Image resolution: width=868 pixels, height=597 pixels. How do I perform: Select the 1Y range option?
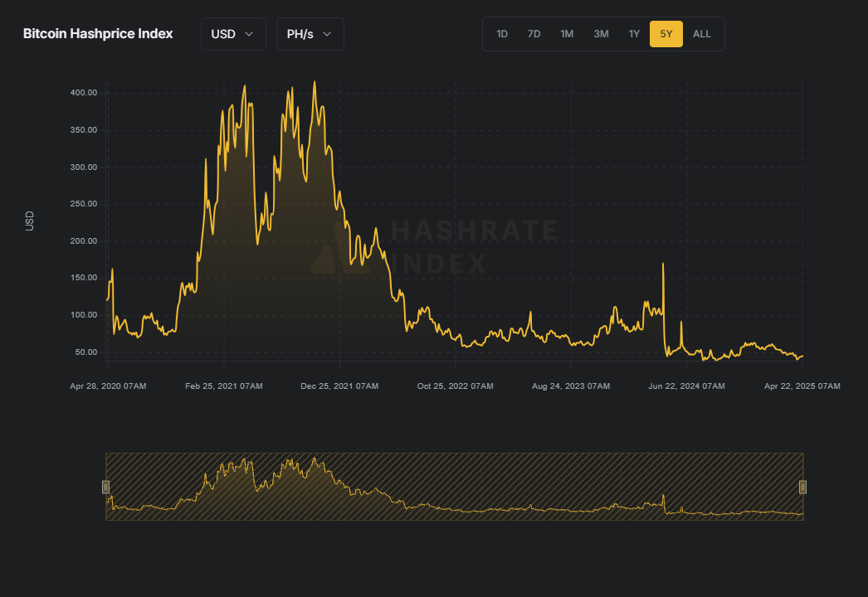pyautogui.click(x=634, y=34)
